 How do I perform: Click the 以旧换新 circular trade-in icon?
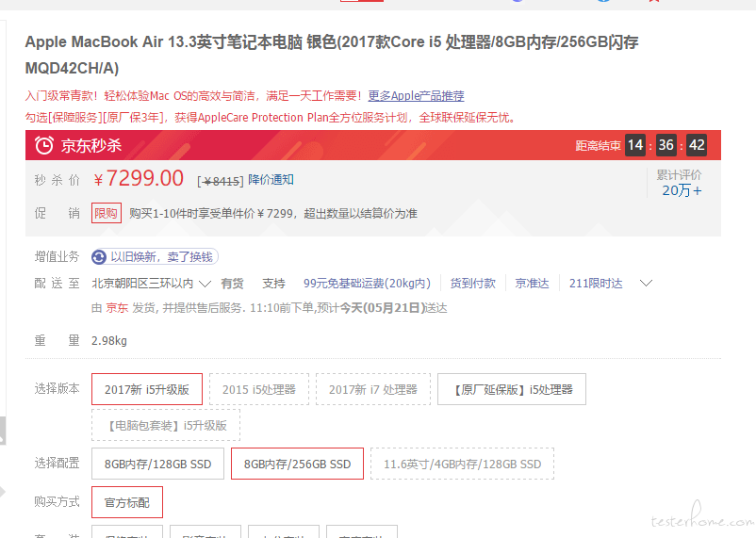point(99,257)
